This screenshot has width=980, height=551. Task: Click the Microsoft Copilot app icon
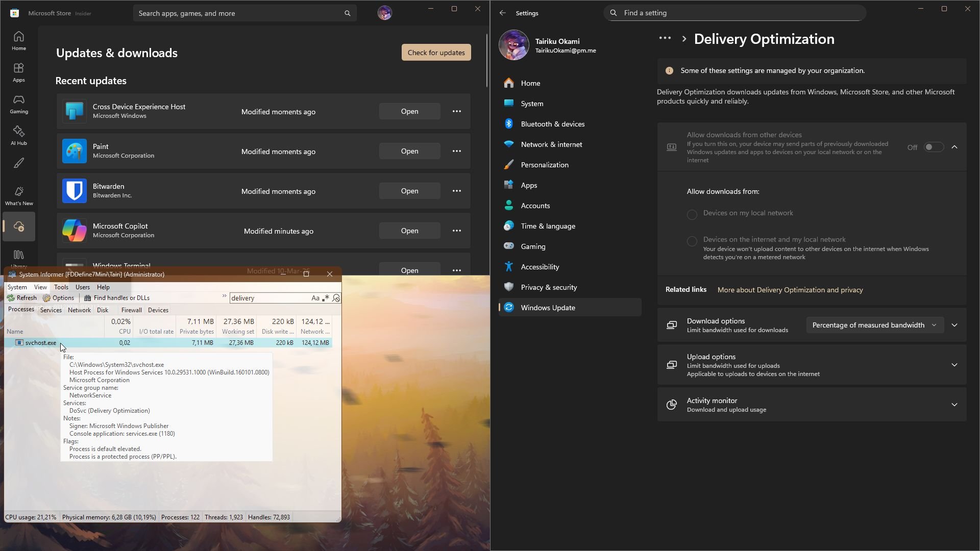(75, 231)
